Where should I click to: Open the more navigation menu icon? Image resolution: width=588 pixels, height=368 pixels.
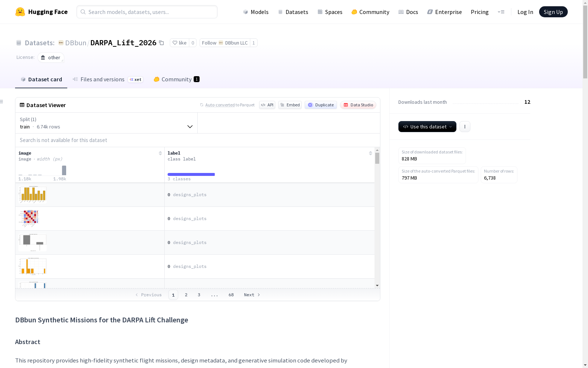click(501, 12)
